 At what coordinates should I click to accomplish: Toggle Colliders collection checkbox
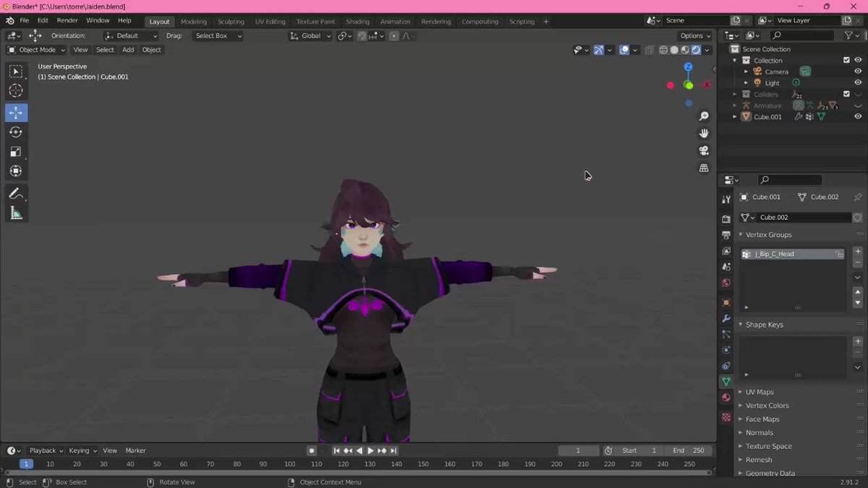(846, 94)
